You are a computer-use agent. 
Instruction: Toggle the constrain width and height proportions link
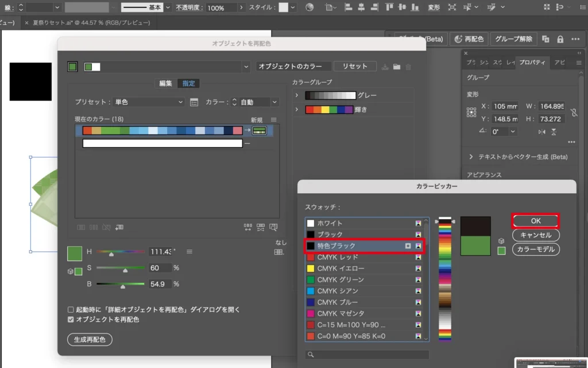tap(574, 113)
